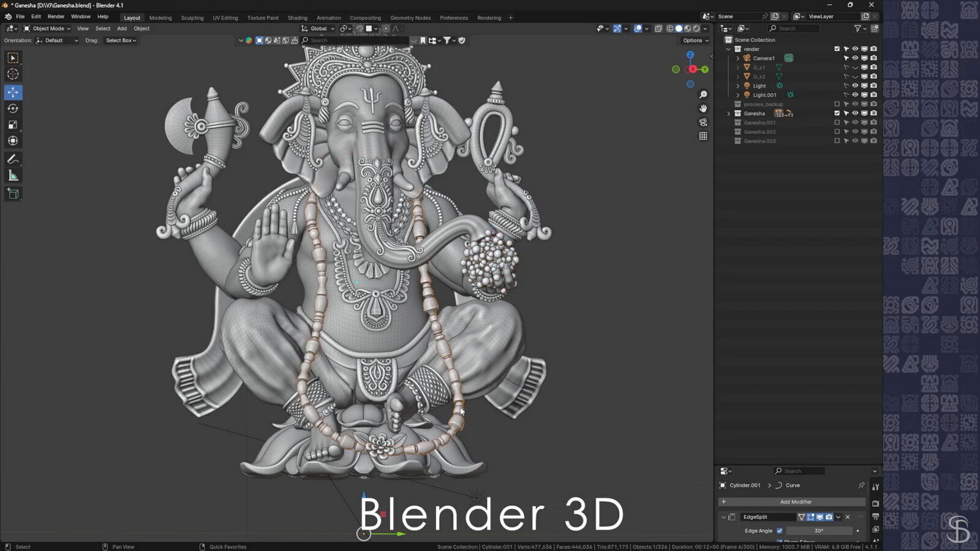Uncheck the render collection checkbox
This screenshot has height=551, width=980.
837,49
